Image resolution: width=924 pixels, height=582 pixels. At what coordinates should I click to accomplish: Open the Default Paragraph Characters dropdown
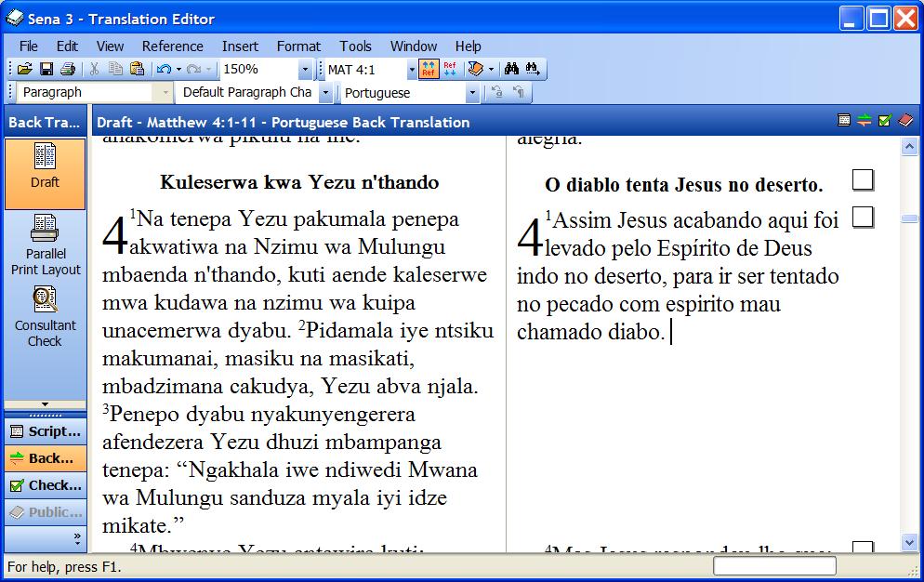point(325,93)
